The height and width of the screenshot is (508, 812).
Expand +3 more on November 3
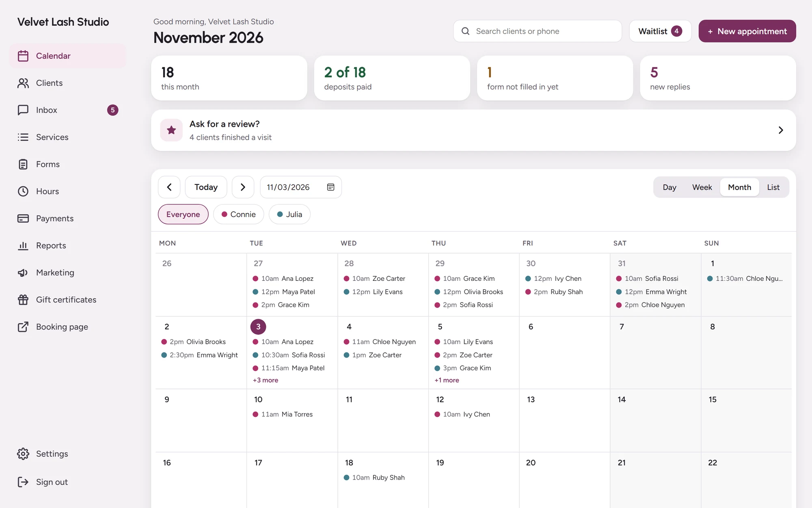[x=266, y=380]
